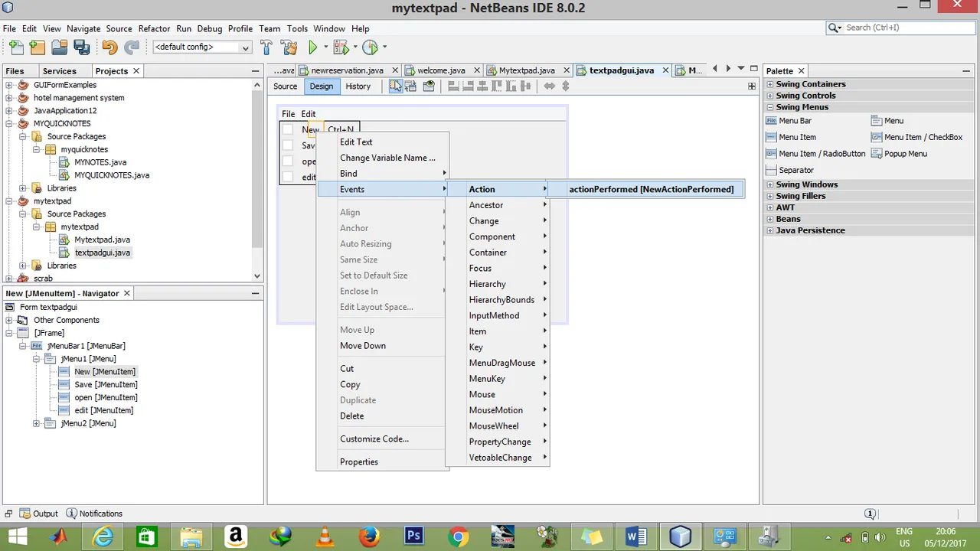Click Change vertical resizability arrow icon
Viewport: 980px width, 551px height.
pos(566,86)
